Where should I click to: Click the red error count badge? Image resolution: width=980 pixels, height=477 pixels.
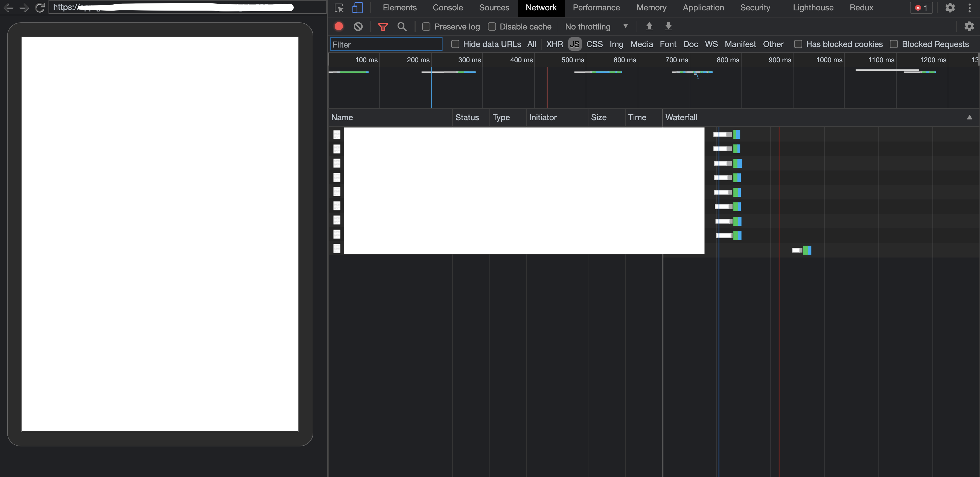point(921,8)
